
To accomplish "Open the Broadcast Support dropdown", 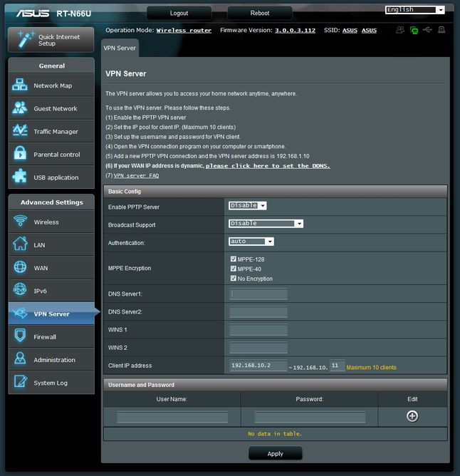I will [266, 224].
